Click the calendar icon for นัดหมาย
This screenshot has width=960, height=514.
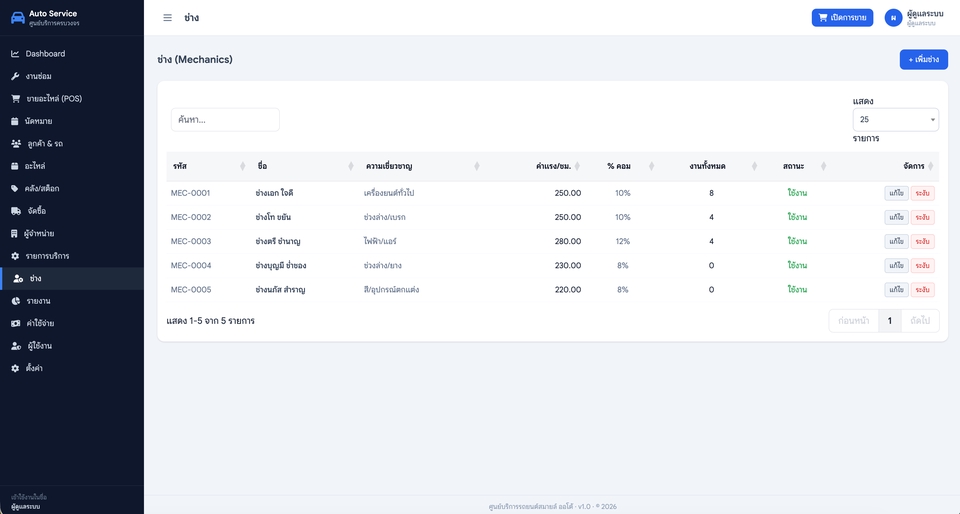(x=15, y=121)
